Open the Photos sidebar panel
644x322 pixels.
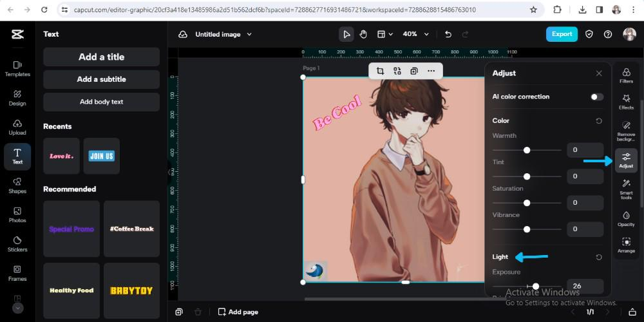tap(17, 215)
